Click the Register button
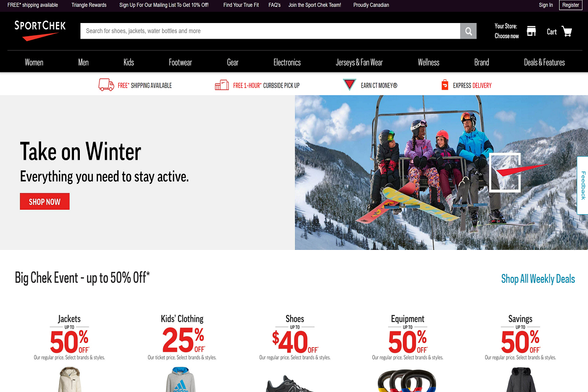This screenshot has width=588, height=392. [x=570, y=5]
